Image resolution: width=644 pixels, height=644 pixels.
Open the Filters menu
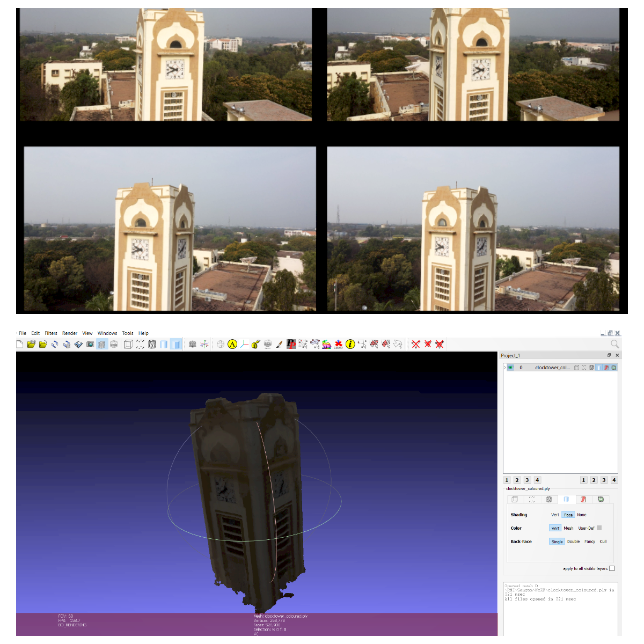pos(51,333)
